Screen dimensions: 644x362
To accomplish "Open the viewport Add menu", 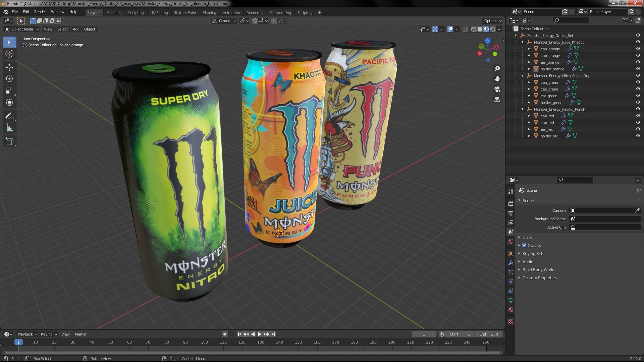I will pos(76,29).
